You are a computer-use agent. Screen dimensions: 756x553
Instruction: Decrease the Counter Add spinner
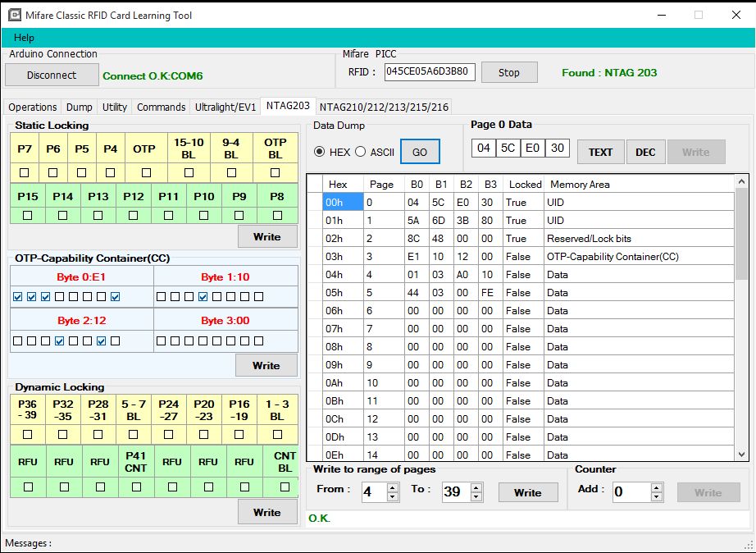pos(656,497)
